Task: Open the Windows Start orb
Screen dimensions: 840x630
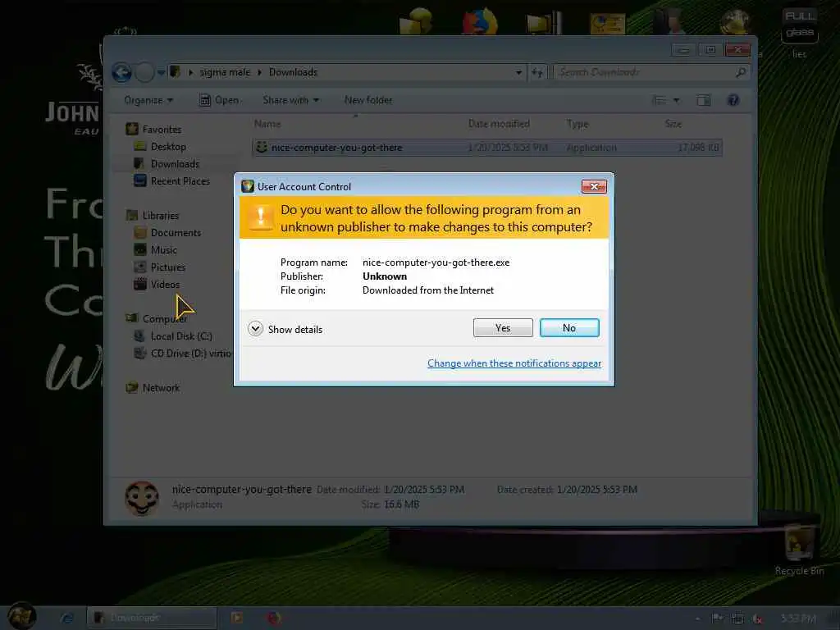Action: 21,616
